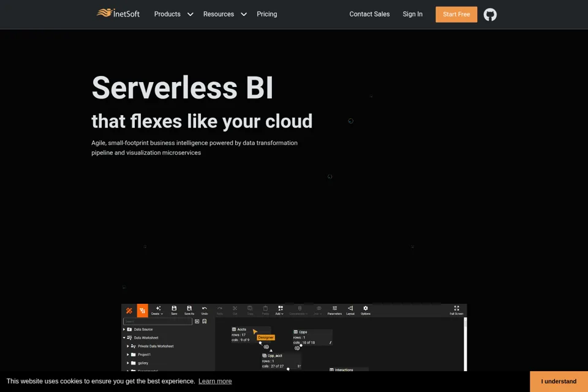Open the Create dropdown in toolbar

click(157, 310)
